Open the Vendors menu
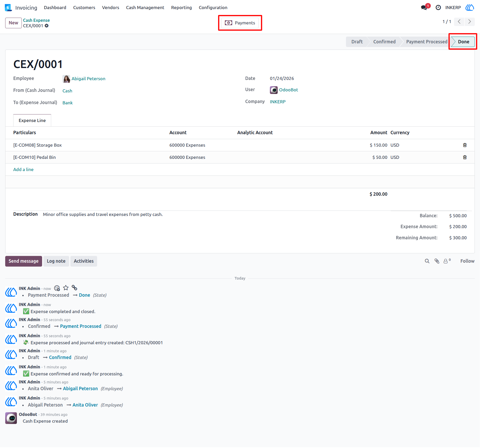Viewport: 480px width, 448px height. (111, 8)
